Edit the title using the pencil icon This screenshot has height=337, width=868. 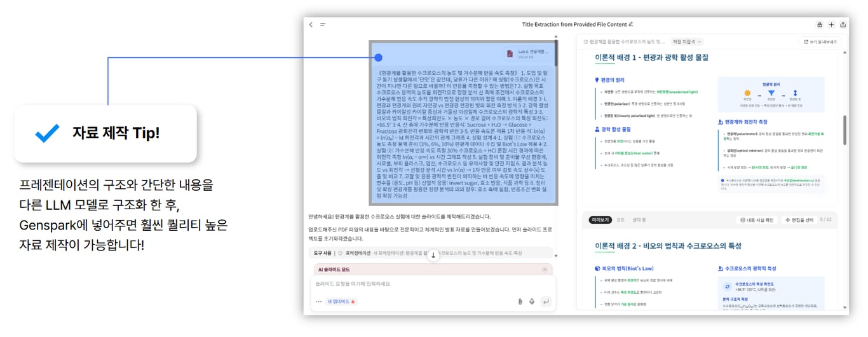[631, 25]
